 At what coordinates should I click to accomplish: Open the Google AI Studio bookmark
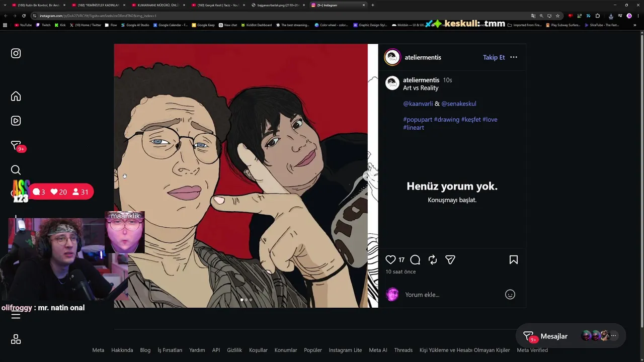coord(135,25)
